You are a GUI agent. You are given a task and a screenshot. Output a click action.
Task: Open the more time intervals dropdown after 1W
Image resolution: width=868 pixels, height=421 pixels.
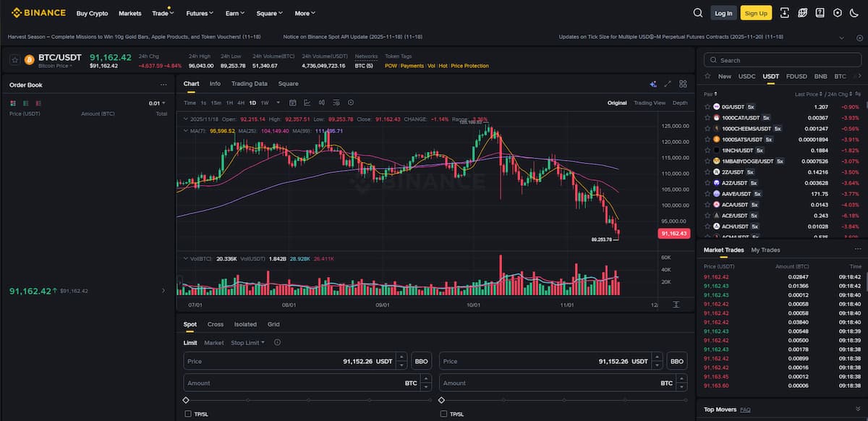277,103
